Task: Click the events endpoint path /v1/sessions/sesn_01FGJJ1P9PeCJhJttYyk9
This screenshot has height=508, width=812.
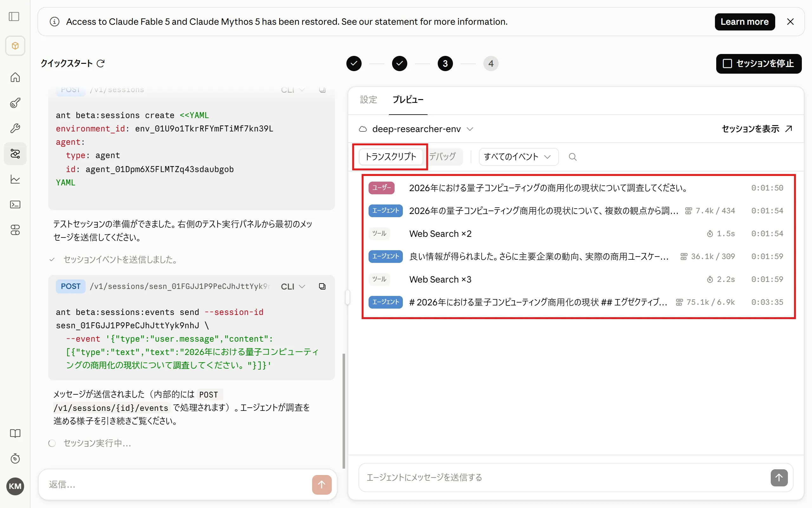Action: pos(180,286)
